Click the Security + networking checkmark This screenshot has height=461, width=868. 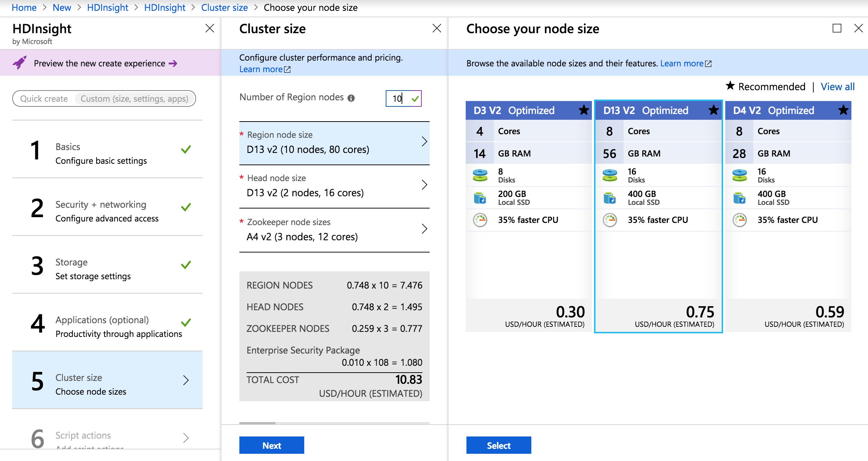(186, 207)
